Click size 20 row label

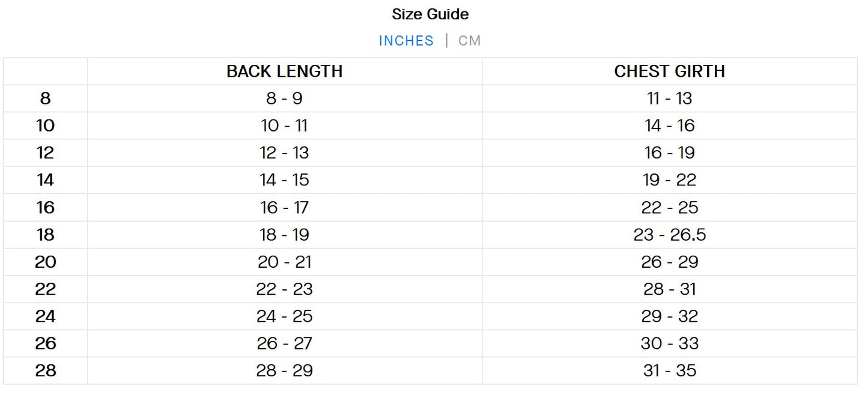point(46,262)
